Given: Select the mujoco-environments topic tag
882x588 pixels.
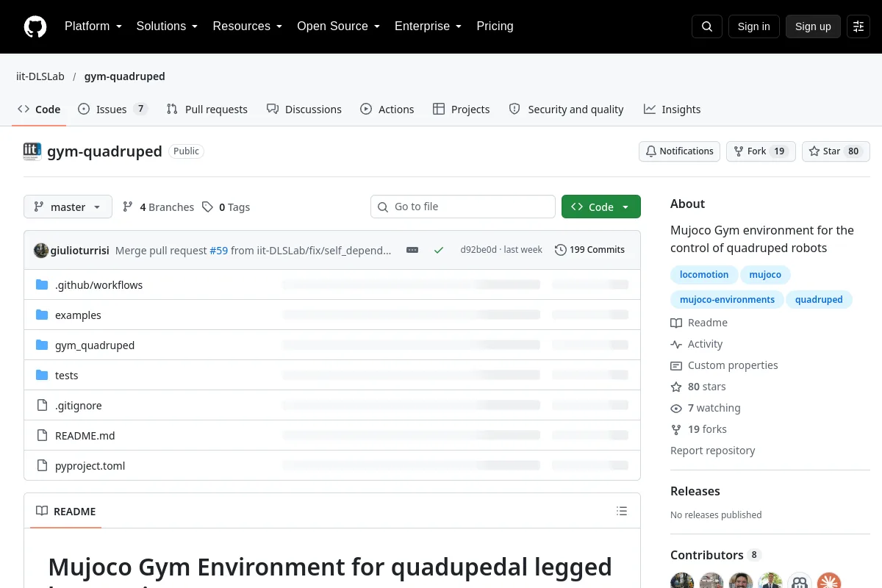Looking at the screenshot, I should pos(727,300).
